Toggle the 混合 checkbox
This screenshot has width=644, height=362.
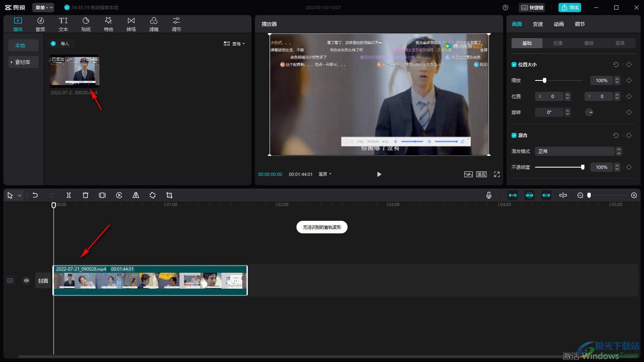(x=514, y=135)
